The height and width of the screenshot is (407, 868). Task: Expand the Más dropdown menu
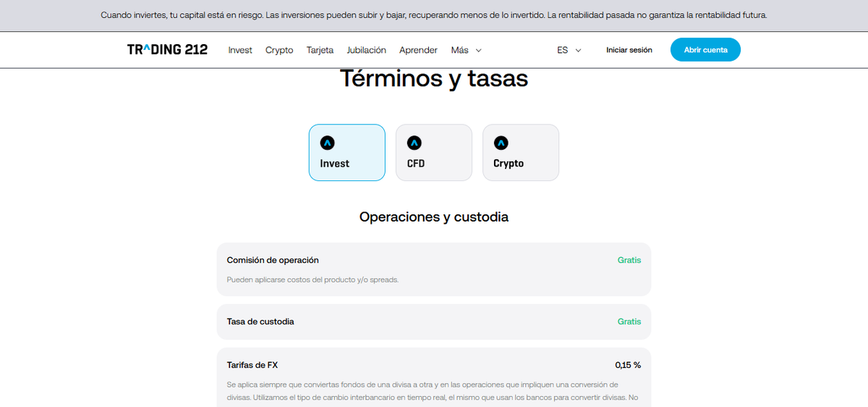pyautogui.click(x=466, y=50)
